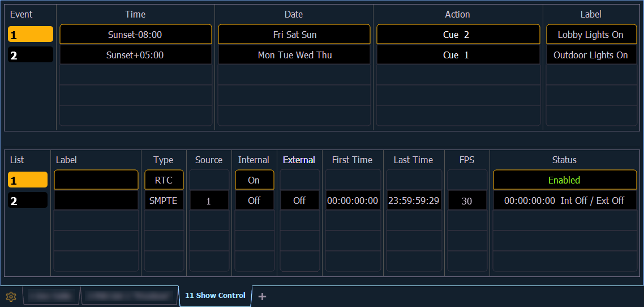Screen dimensions: 644x307
Task: Switch to the 11 Show Control tab
Action: click(x=215, y=296)
